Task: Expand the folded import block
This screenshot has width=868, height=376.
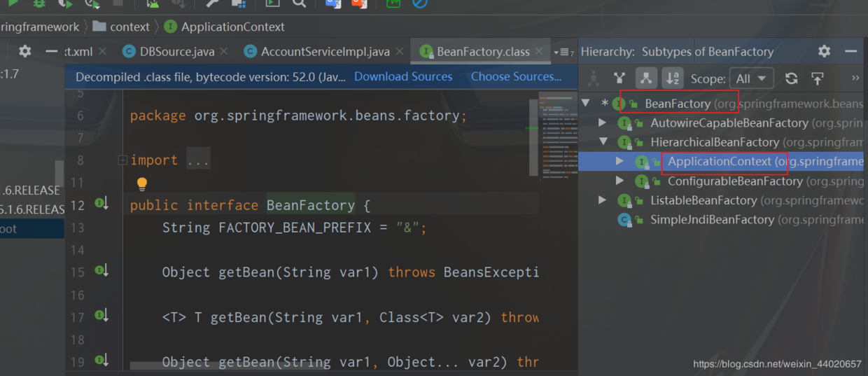Action: (123, 160)
